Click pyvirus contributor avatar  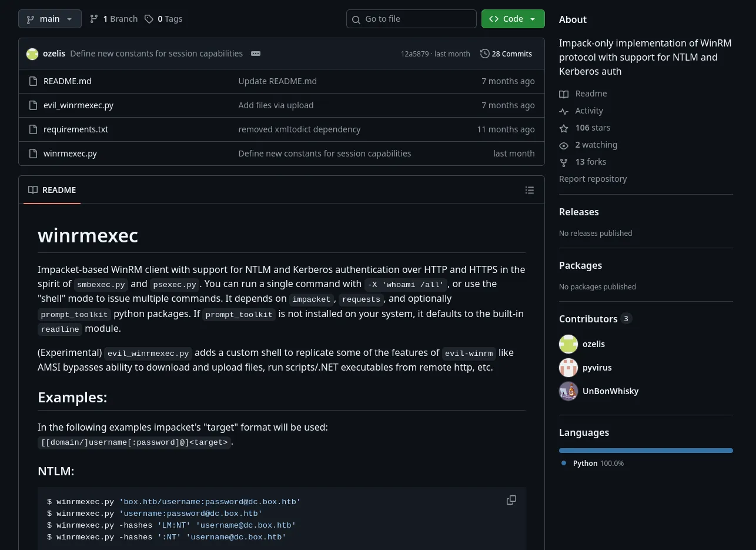568,368
